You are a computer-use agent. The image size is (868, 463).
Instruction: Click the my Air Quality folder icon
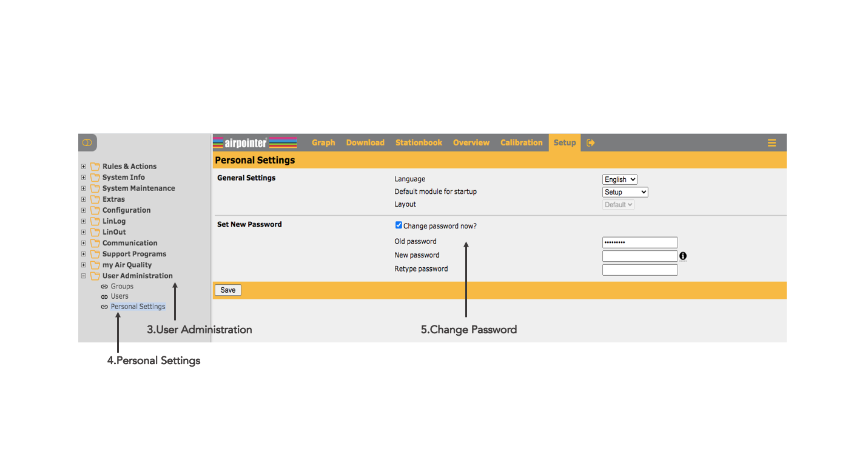(x=95, y=265)
